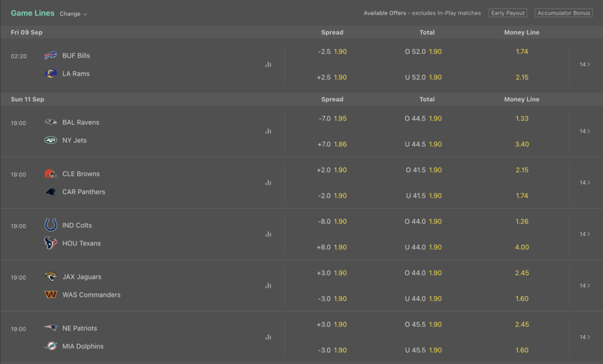
Task: Select WAS Commanders money line 1.60
Action: click(522, 299)
